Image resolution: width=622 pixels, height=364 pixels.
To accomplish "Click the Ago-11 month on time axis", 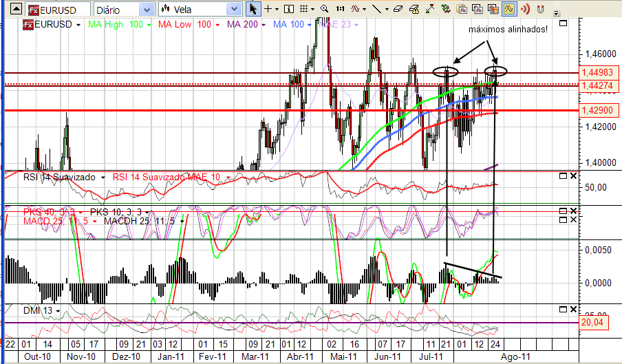I will [515, 356].
